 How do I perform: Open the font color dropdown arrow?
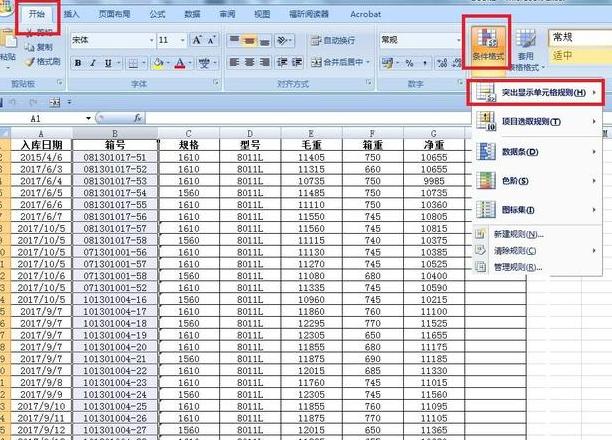tap(190, 63)
